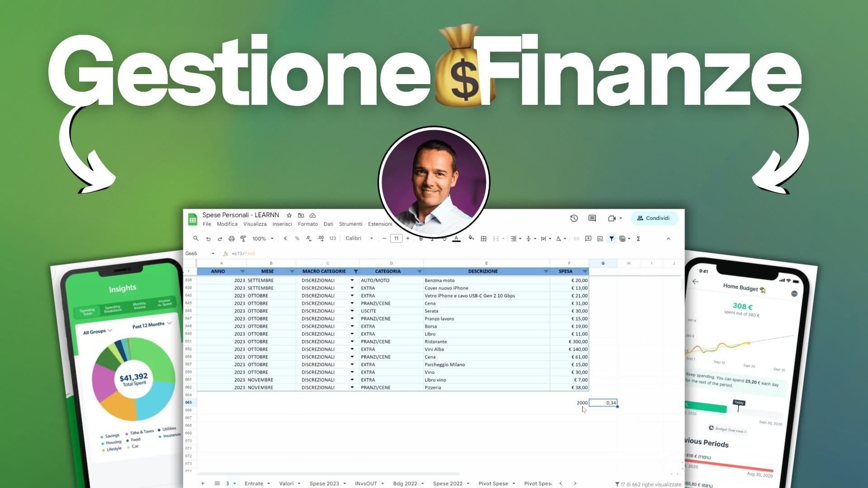868x488 pixels.
Task: Open the fill color paint bucket
Action: coord(471,238)
